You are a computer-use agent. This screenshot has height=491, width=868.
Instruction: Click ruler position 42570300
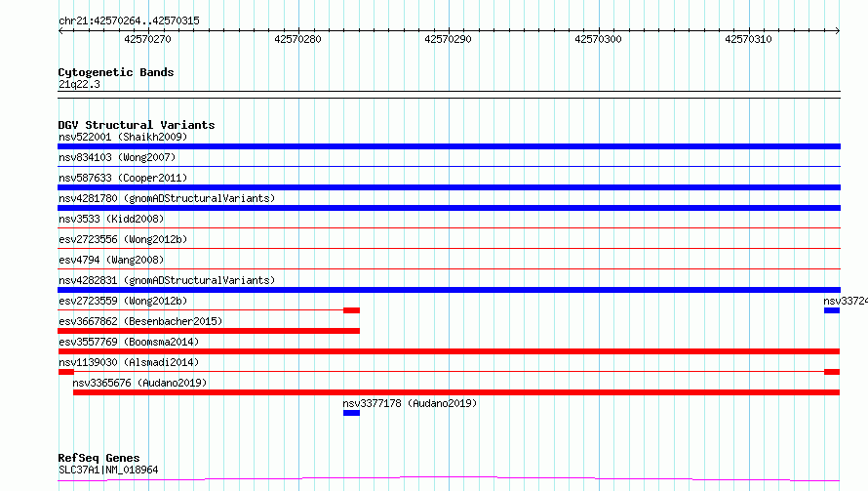(x=599, y=39)
